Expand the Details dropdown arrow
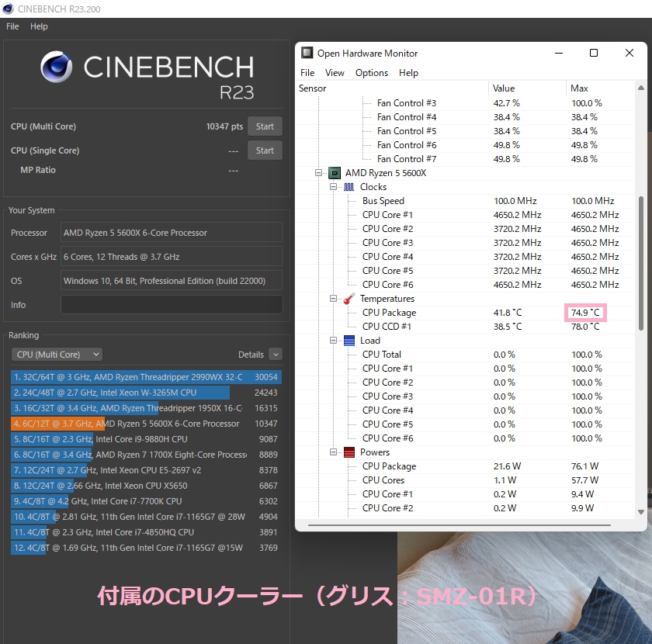The image size is (652, 644). click(x=276, y=355)
